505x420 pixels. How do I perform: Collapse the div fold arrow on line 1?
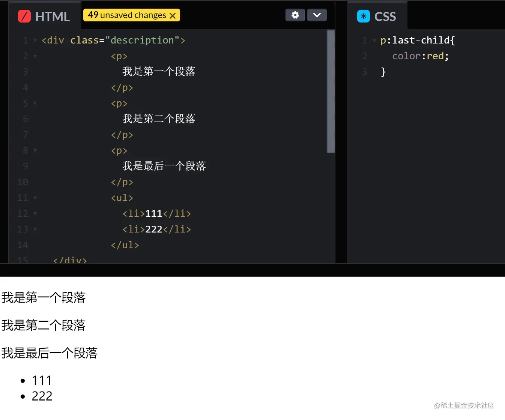click(x=35, y=40)
